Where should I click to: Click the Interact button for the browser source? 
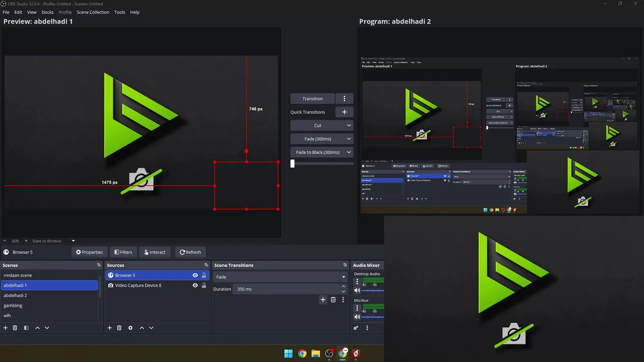[154, 252]
